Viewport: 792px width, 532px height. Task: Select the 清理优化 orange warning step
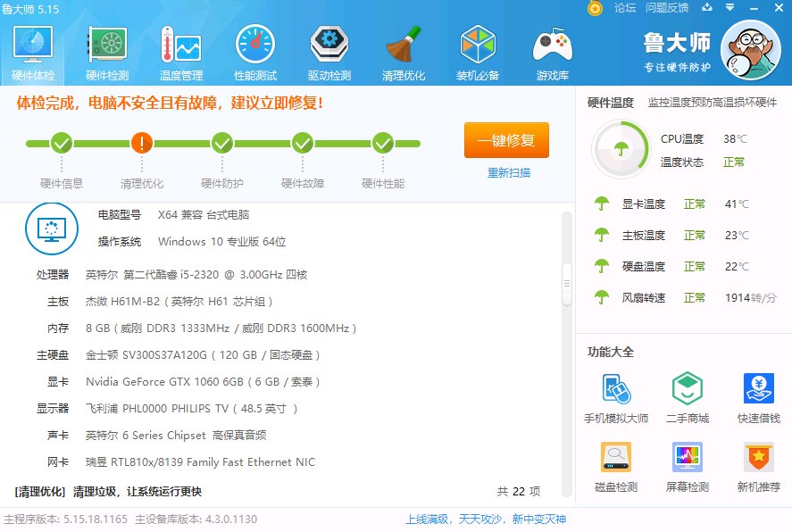(x=142, y=144)
